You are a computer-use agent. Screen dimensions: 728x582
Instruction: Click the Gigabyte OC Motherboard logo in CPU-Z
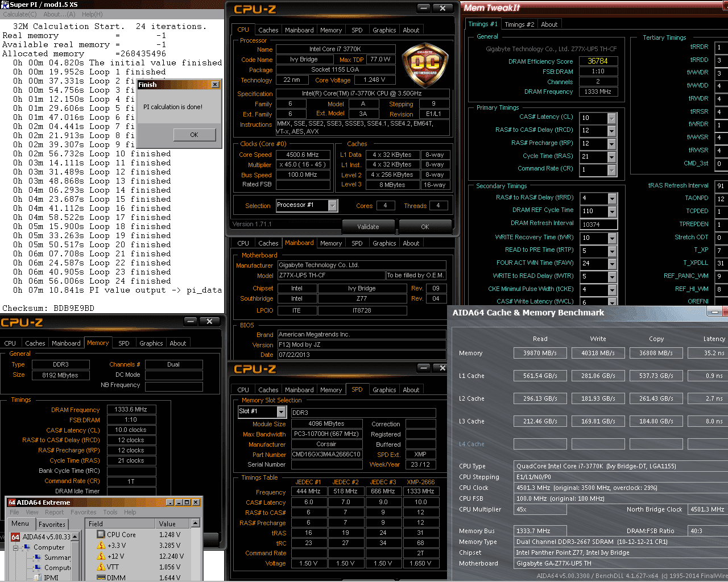[425, 65]
